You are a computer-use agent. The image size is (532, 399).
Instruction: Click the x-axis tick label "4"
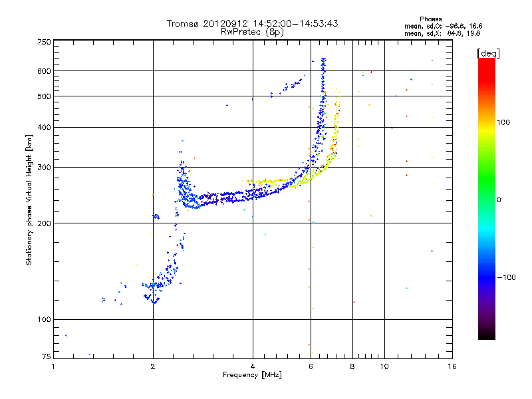coord(253,366)
